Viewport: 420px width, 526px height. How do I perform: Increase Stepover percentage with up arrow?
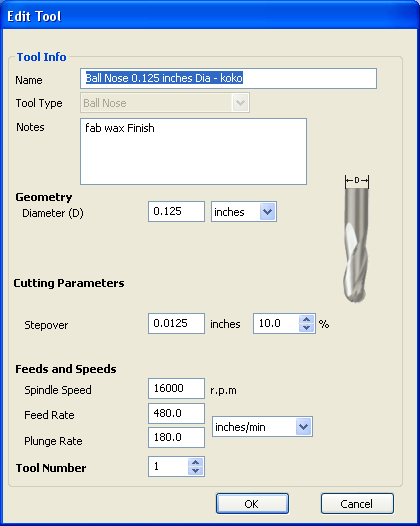coord(306,319)
